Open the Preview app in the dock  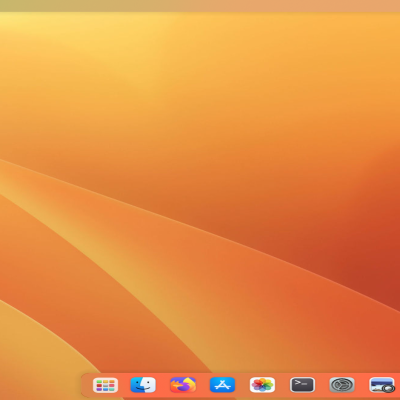382,385
